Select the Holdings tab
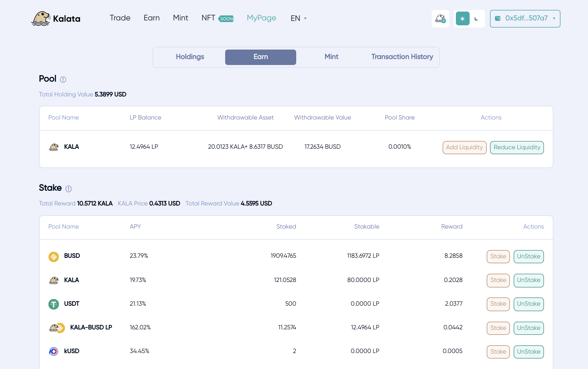 [190, 57]
